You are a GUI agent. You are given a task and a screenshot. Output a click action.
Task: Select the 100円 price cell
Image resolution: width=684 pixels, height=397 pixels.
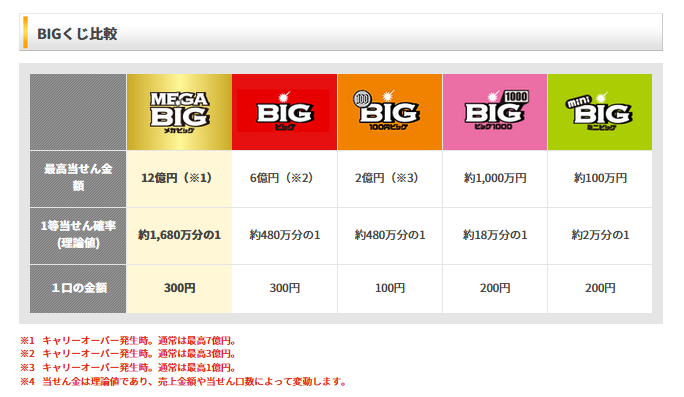tap(390, 289)
